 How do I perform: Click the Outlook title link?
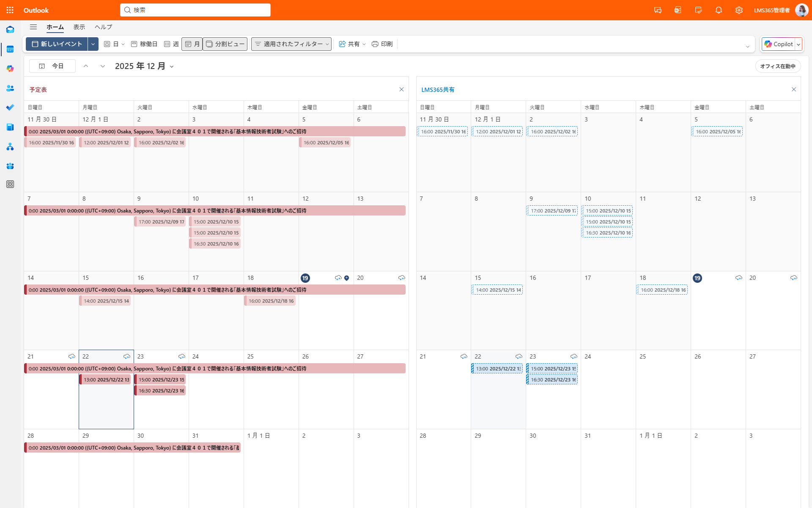[x=36, y=10]
